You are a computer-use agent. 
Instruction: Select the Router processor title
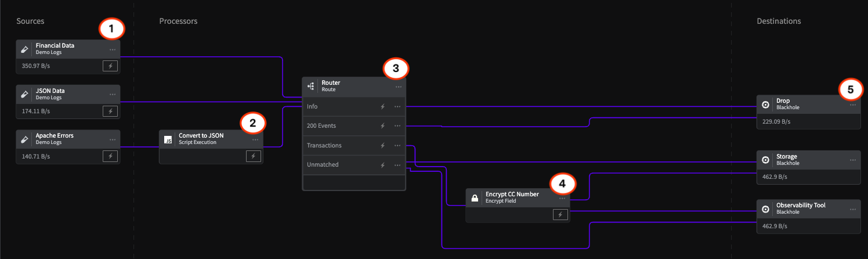(331, 83)
